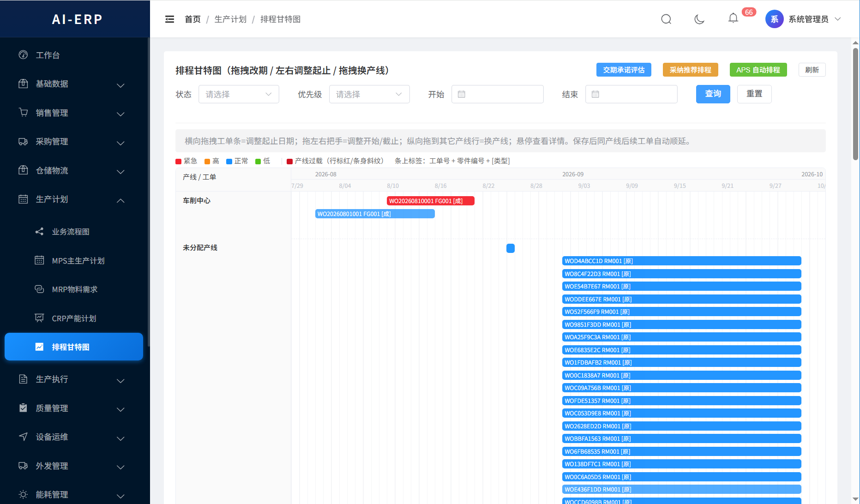Click the orange 高 legend swatch
860x504 pixels.
[x=207, y=161]
